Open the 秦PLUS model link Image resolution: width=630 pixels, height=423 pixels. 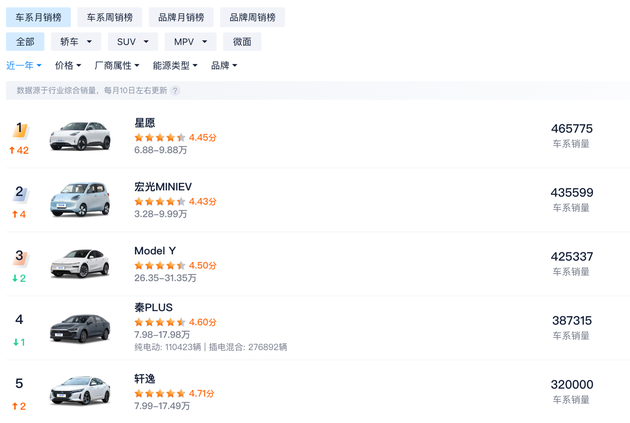coord(153,308)
